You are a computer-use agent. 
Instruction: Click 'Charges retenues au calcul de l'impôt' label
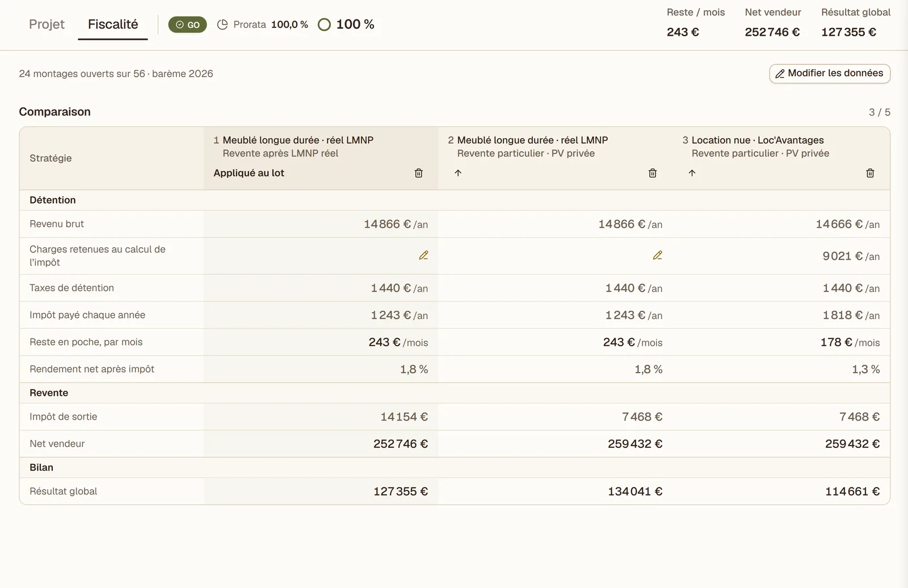click(x=98, y=256)
